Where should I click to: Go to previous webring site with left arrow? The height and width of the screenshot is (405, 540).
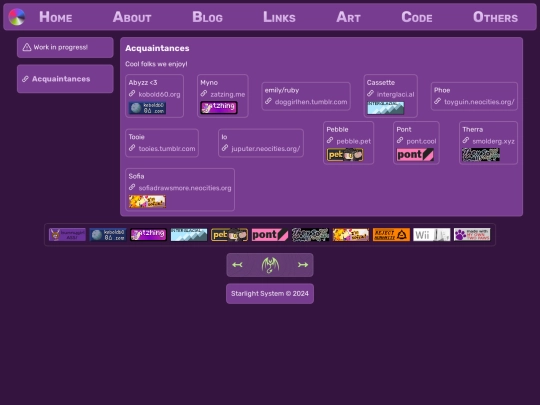click(x=237, y=265)
